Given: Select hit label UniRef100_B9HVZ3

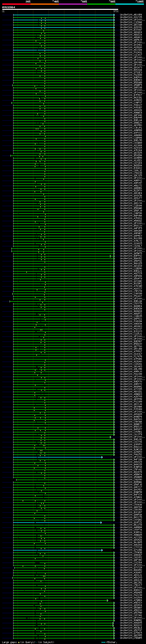Looking at the screenshot, I should tap(131, 590).
